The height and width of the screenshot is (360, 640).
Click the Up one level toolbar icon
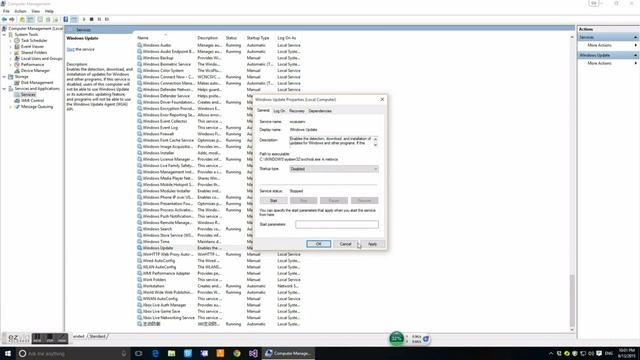click(x=22, y=19)
